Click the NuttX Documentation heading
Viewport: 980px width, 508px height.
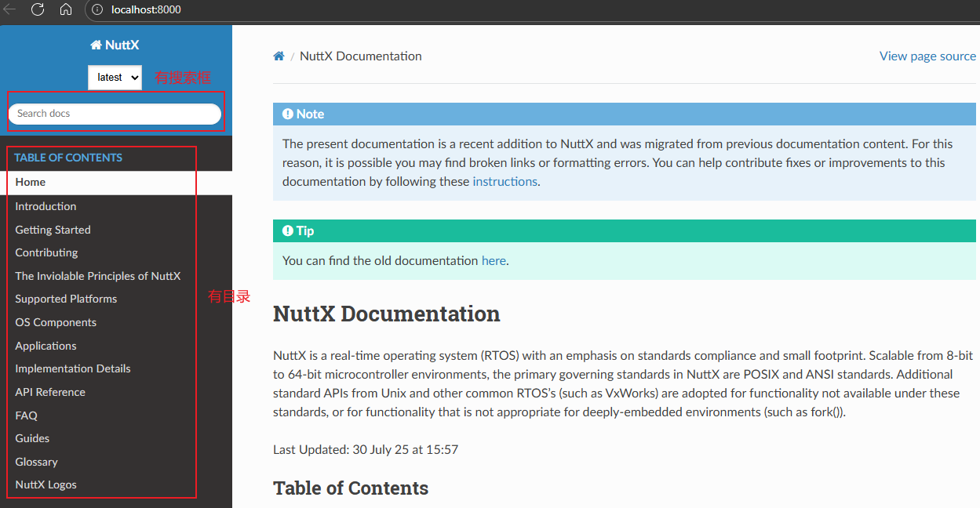coord(387,314)
